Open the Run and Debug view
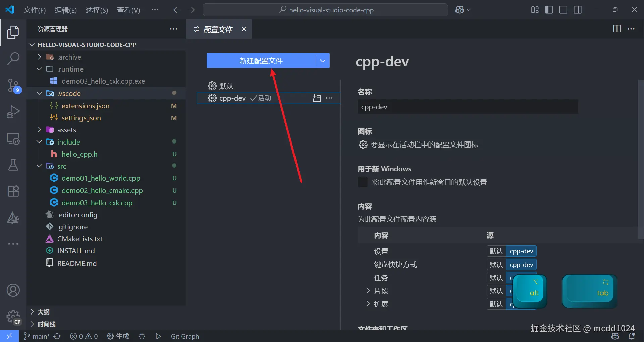 pos(13,112)
